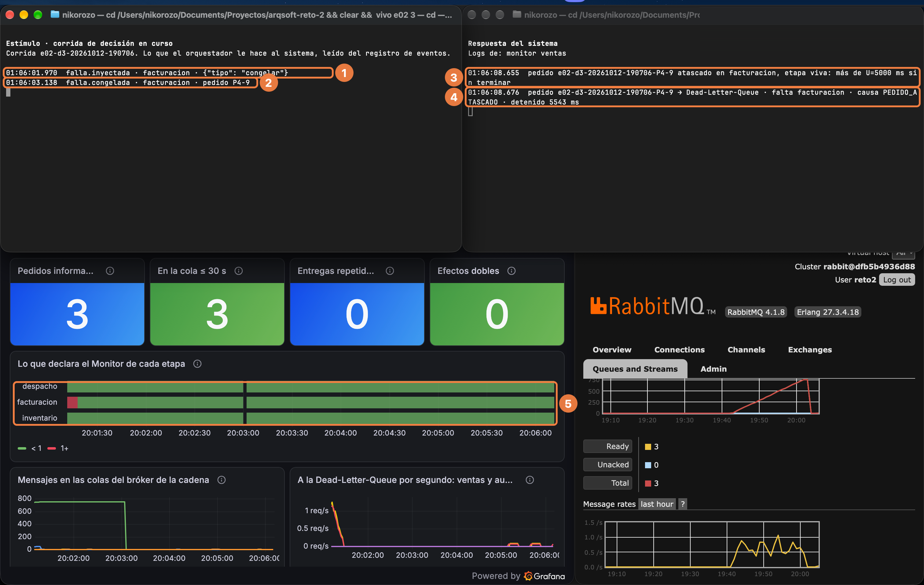This screenshot has height=585, width=924.
Task: Click info icon on Mensajes en las colas panel
Action: (x=222, y=480)
